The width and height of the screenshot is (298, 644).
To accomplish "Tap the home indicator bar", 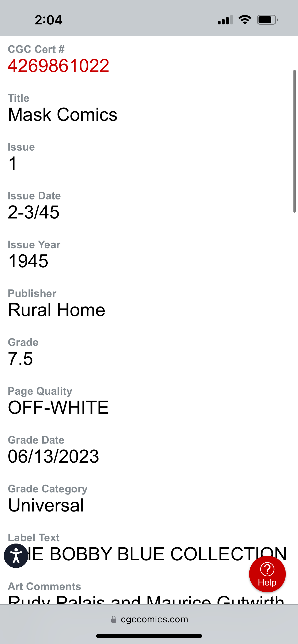I will pyautogui.click(x=149, y=636).
